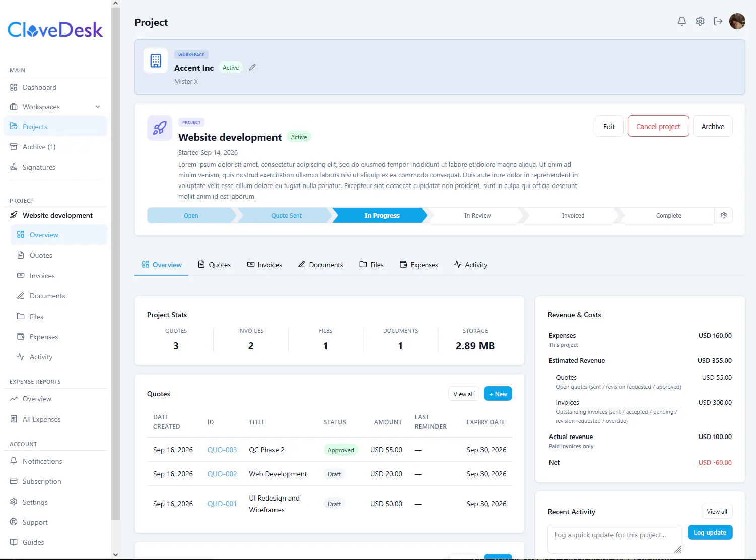
Task: Click the logout icon in header
Action: [718, 21]
